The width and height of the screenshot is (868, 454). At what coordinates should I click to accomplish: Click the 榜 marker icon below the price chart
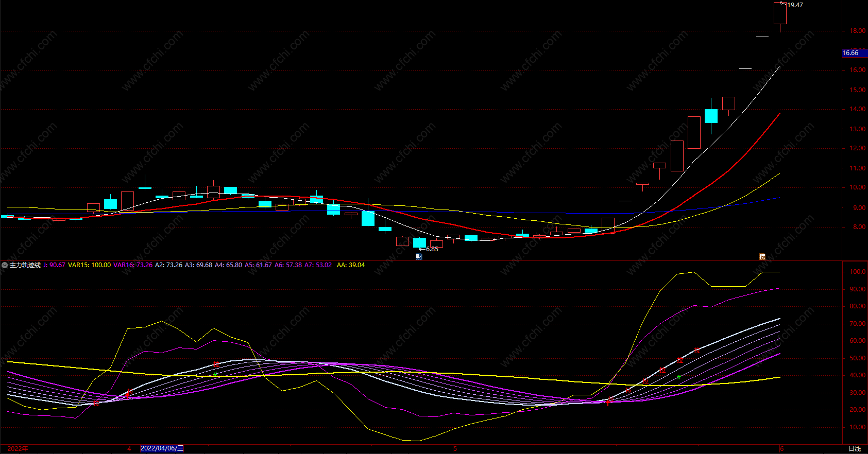[x=762, y=256]
